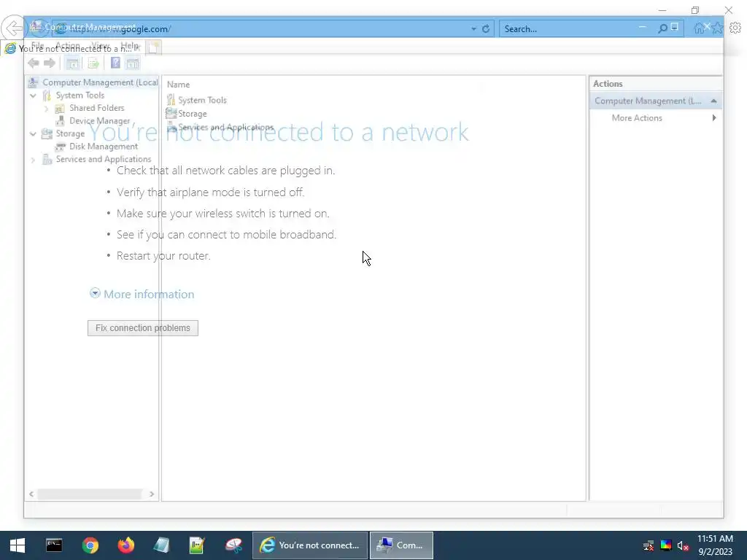Screen dimensions: 747x560
Task: Select Device Manager in the tree
Action: pyautogui.click(x=99, y=121)
